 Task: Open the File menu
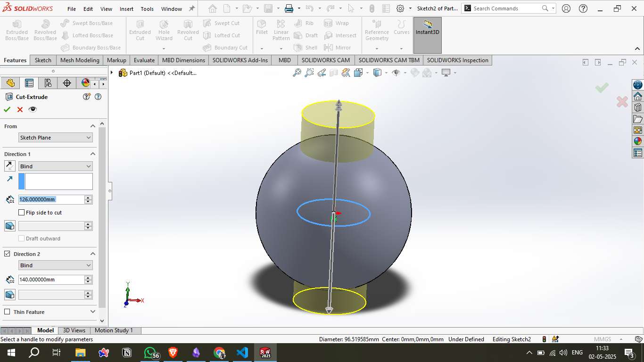coord(72,8)
